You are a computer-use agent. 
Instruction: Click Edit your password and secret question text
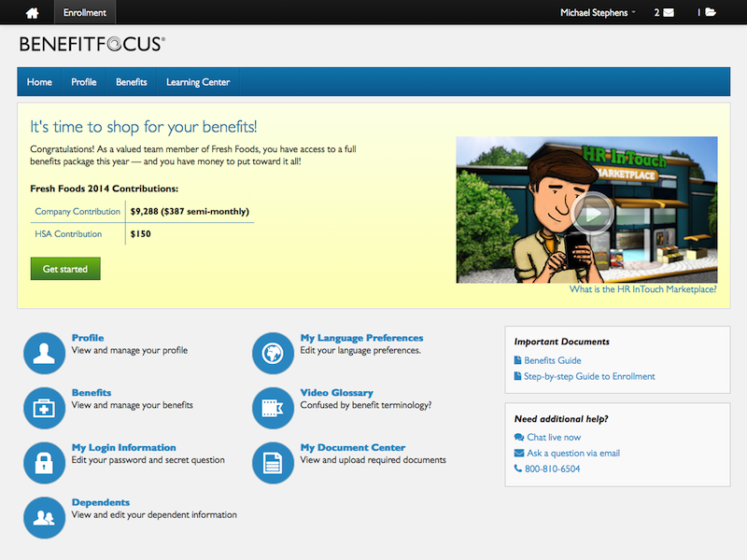[148, 460]
